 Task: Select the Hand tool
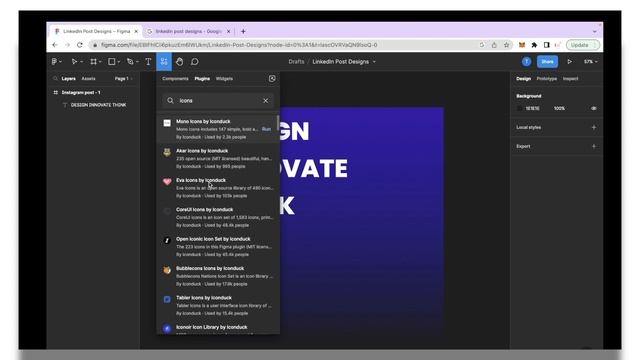click(180, 62)
